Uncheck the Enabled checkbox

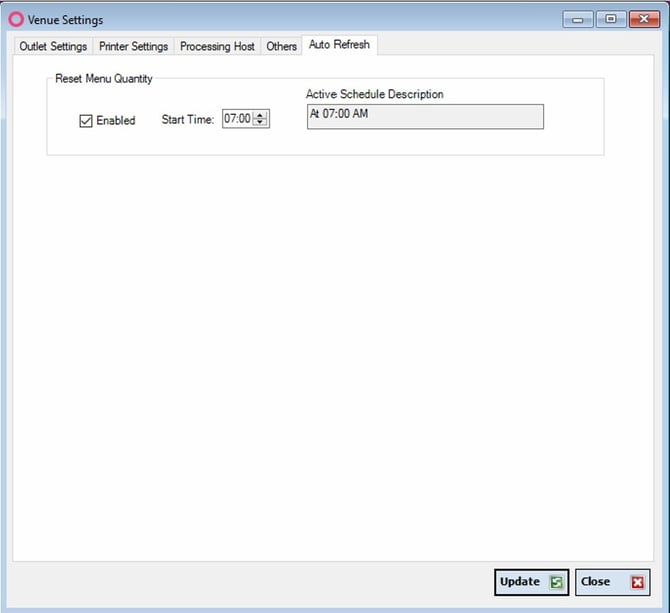pyautogui.click(x=86, y=121)
